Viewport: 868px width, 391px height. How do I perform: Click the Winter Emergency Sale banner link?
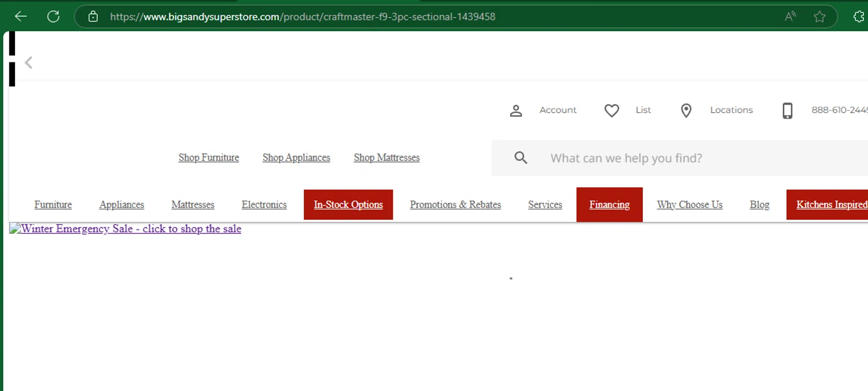tap(125, 228)
